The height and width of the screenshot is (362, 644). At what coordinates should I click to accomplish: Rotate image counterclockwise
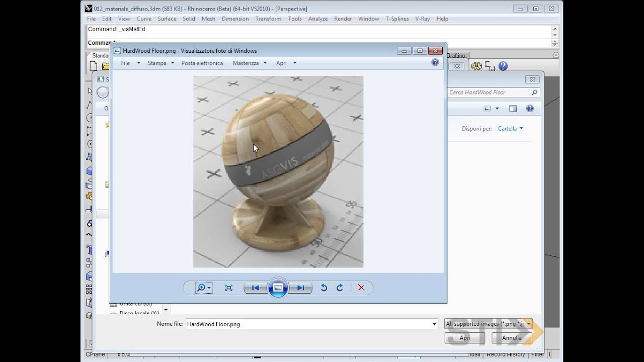324,288
